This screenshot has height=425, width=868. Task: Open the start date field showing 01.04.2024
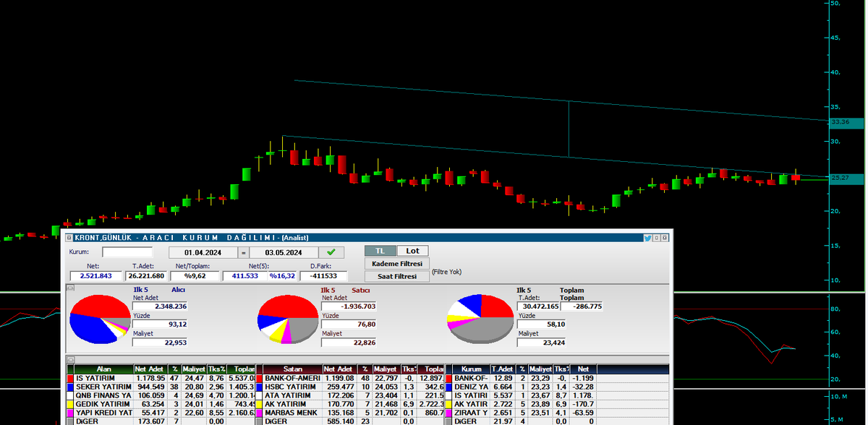pos(203,252)
